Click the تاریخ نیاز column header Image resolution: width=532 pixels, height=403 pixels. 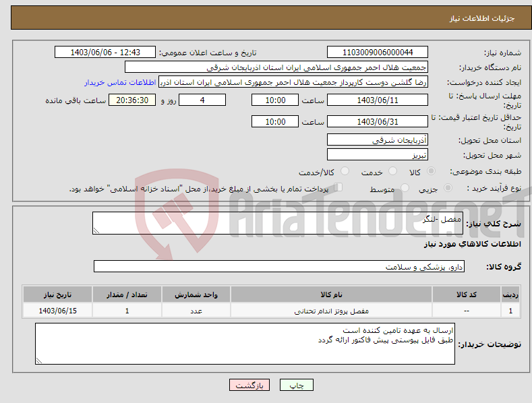58,294
